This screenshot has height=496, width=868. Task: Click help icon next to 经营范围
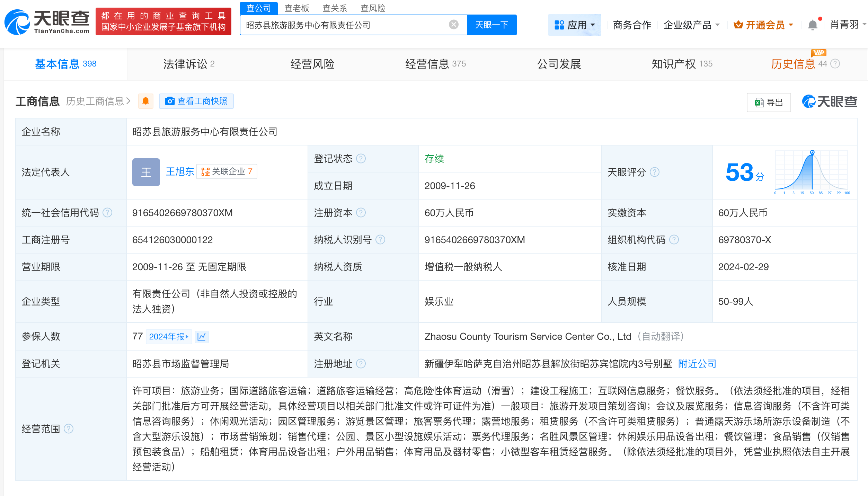click(x=69, y=429)
